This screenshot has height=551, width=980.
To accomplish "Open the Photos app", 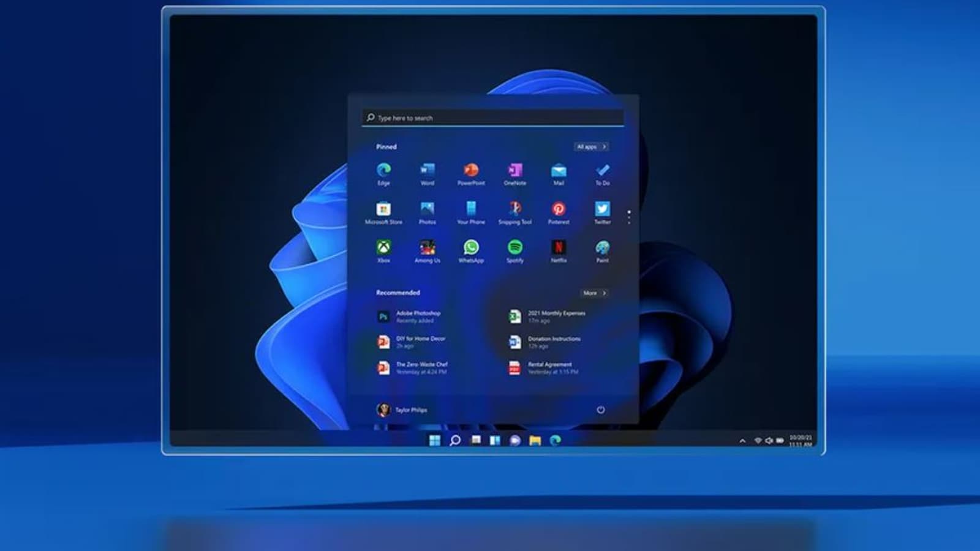I will point(428,213).
